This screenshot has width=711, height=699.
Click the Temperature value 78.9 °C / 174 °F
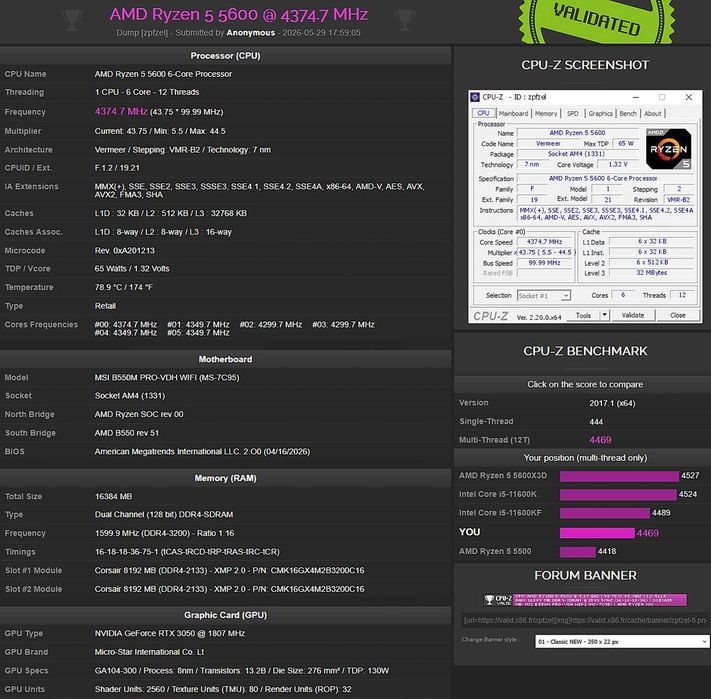point(124,287)
